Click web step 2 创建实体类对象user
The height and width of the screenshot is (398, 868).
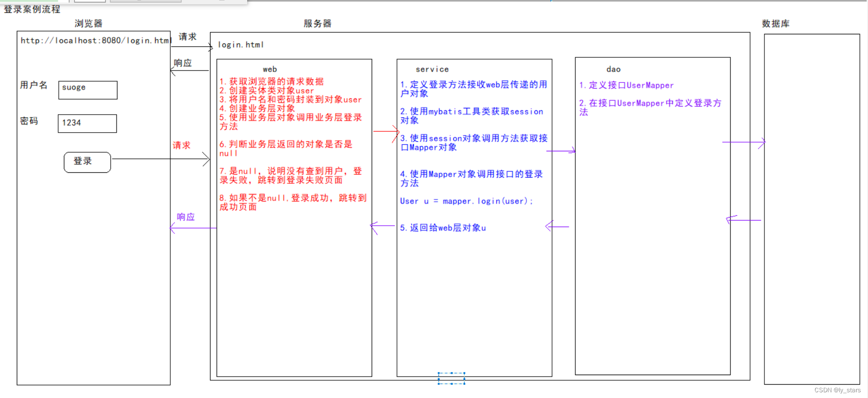pos(267,91)
